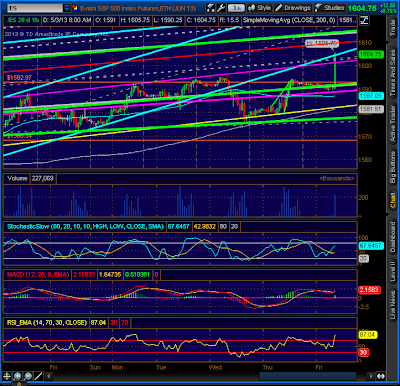Click the horizontal time scrollbar thumb
This screenshot has height=386, width=400.
click(307, 376)
